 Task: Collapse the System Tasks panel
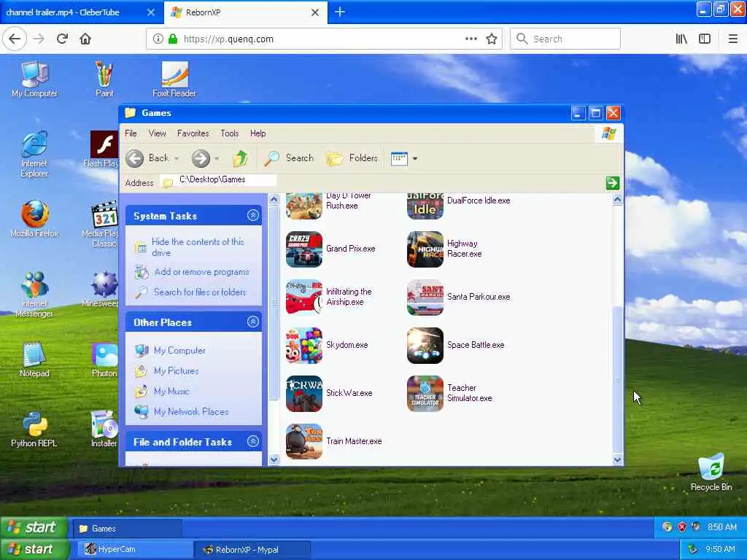[x=253, y=216]
